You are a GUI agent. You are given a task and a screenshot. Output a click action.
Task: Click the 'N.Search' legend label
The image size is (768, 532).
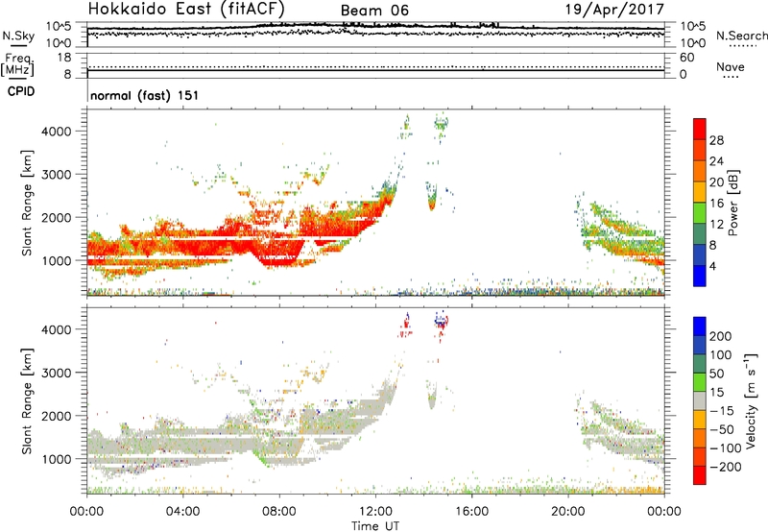[741, 36]
